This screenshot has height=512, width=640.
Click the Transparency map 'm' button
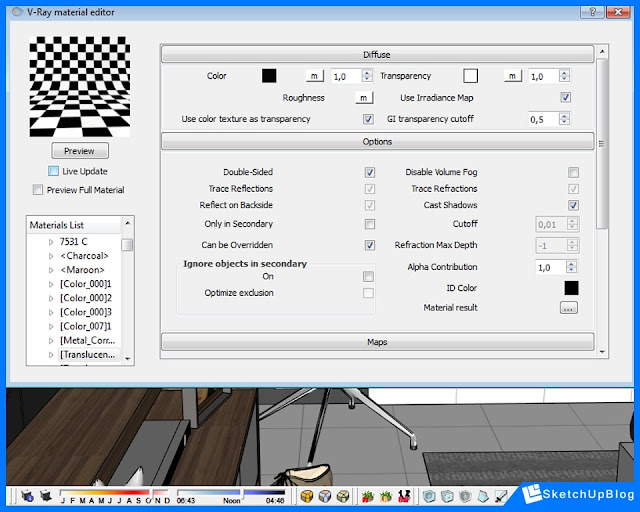click(513, 76)
